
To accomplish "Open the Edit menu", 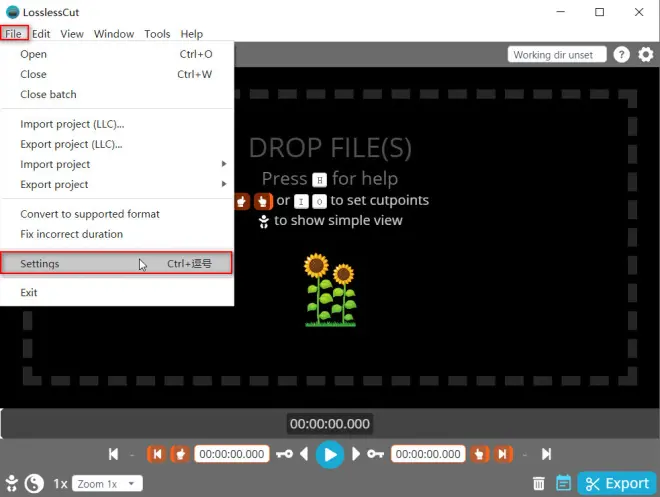I will tap(41, 34).
